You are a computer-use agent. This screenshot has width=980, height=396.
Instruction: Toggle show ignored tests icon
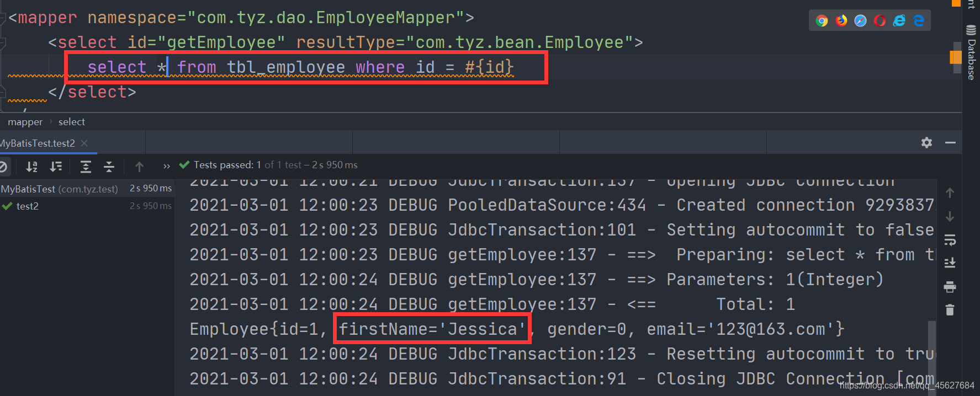click(x=3, y=167)
